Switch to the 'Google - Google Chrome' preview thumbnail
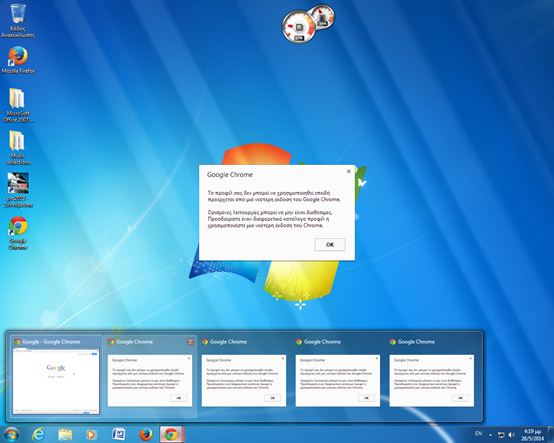The width and height of the screenshot is (554, 443). (56, 376)
